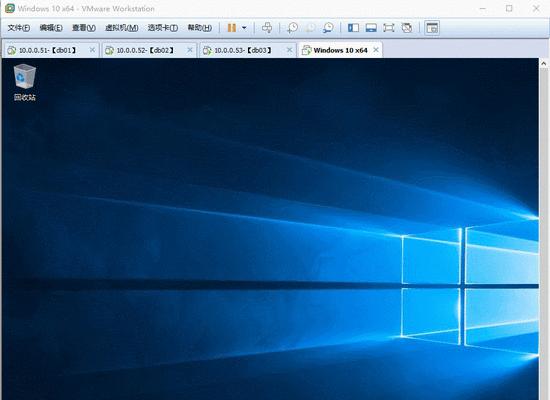Click the vertical scrollbar up arrow
The height and width of the screenshot is (400, 550).
point(544,64)
